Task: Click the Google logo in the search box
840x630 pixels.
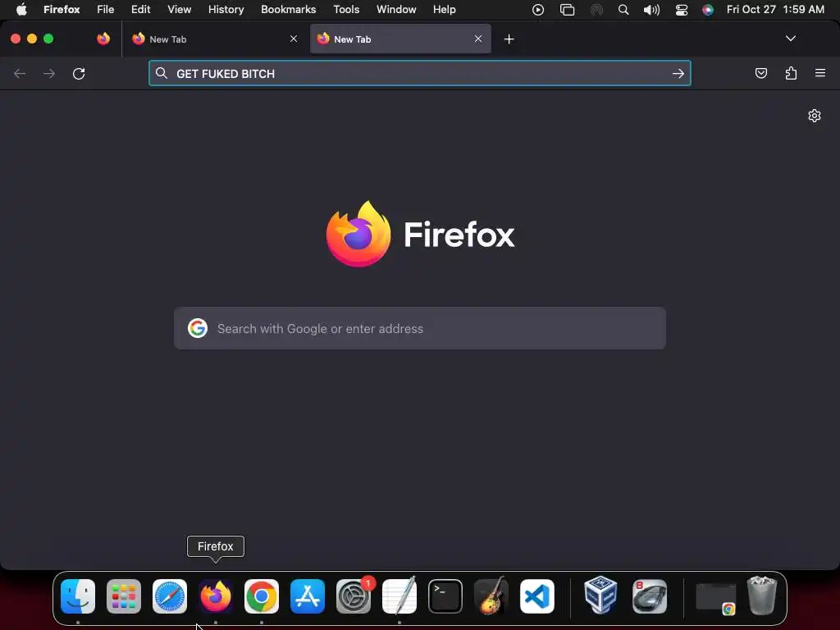Action: pos(198,328)
